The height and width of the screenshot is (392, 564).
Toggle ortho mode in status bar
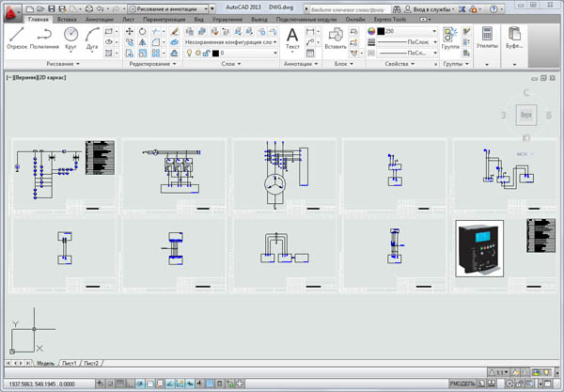(130, 384)
